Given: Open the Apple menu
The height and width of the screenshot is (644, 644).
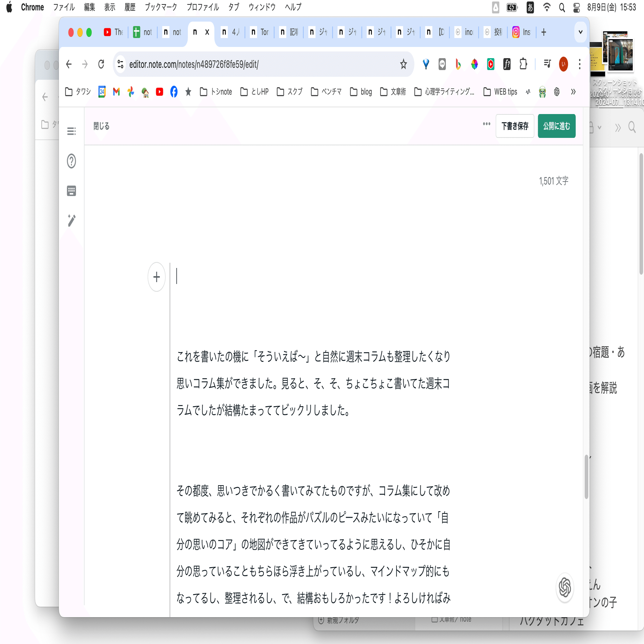Looking at the screenshot, I should pos(9,7).
